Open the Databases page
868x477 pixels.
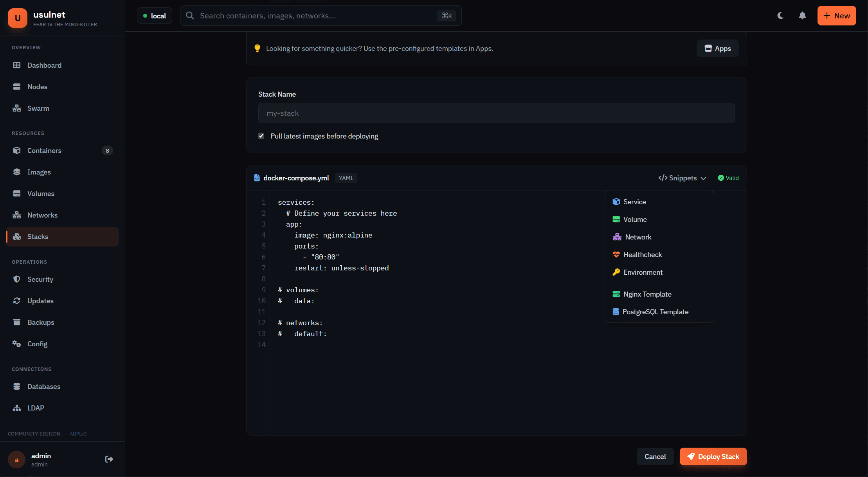(44, 386)
